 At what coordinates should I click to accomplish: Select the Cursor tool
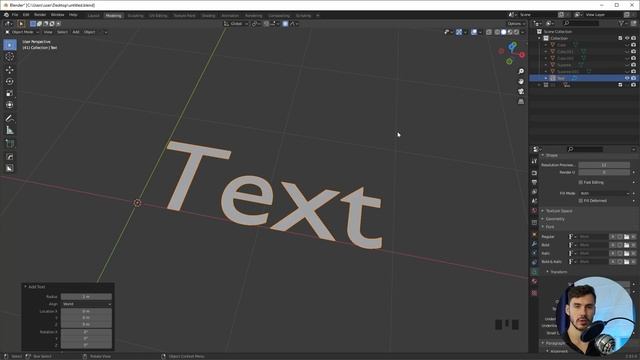click(10, 57)
